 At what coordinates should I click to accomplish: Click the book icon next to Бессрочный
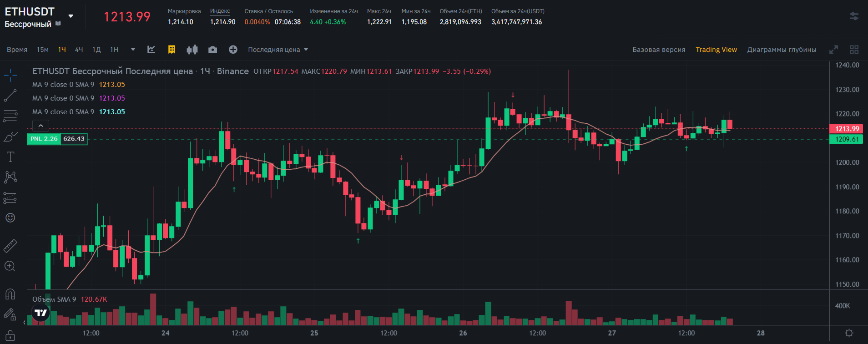[x=58, y=23]
